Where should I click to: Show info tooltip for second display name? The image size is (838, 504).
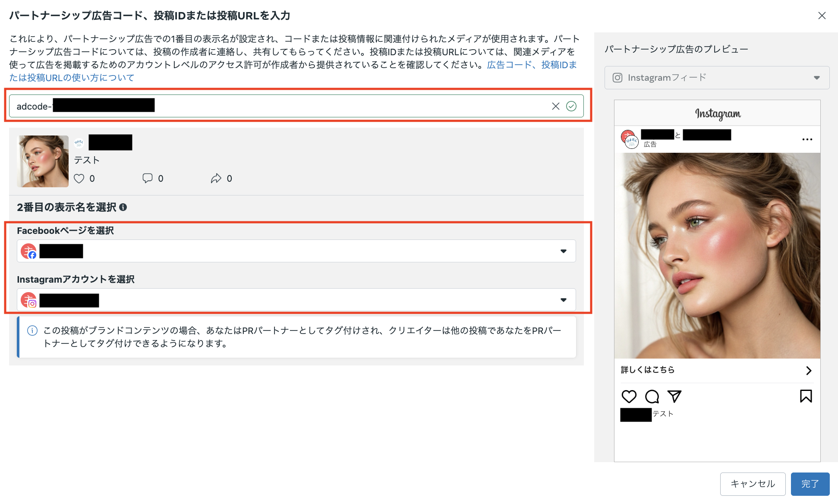click(123, 207)
